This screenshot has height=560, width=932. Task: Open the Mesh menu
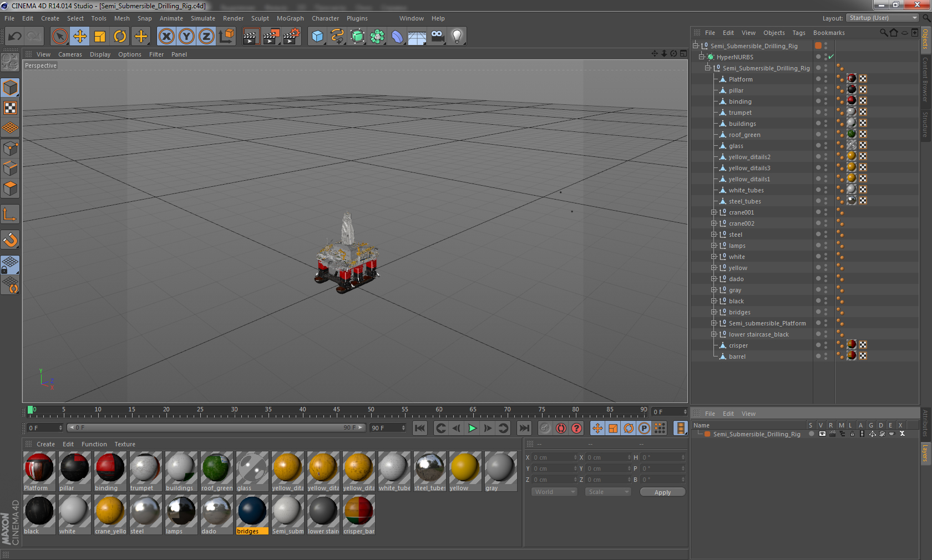coord(121,18)
